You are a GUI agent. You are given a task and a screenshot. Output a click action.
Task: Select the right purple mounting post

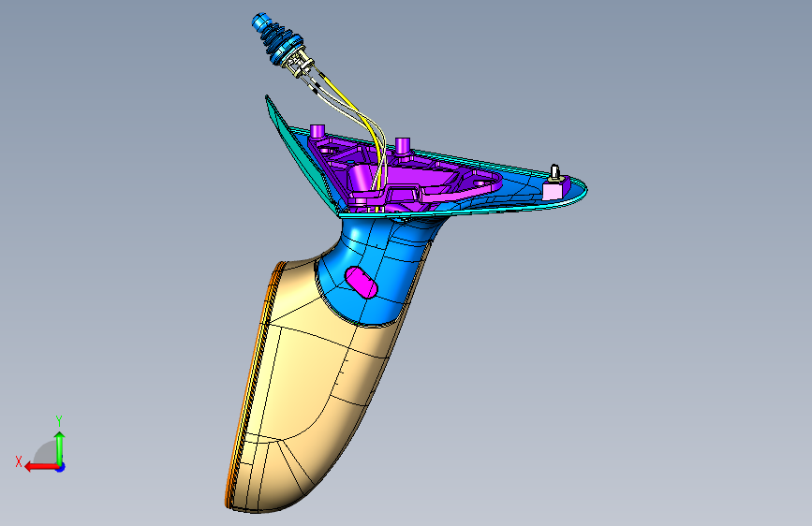coord(403,145)
